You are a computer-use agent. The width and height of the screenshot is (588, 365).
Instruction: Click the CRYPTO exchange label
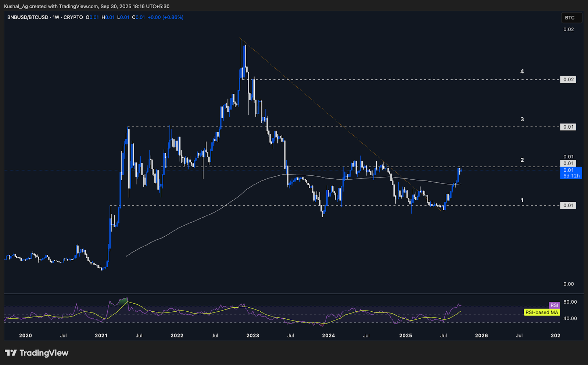tap(73, 17)
